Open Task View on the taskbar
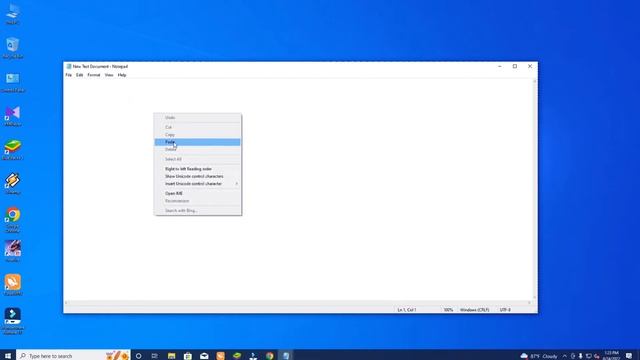640x360 pixels. [x=155, y=356]
